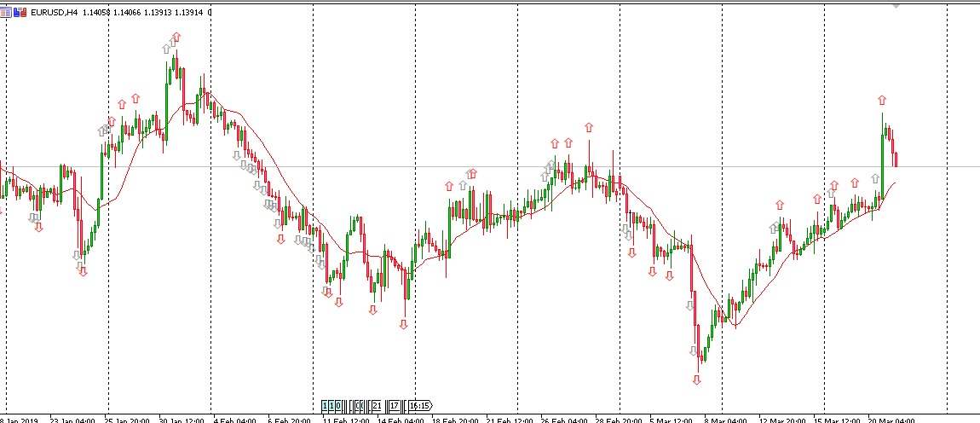This screenshot has width=980, height=423.
Task: Click the event marker labeled 21
Action: point(377,405)
